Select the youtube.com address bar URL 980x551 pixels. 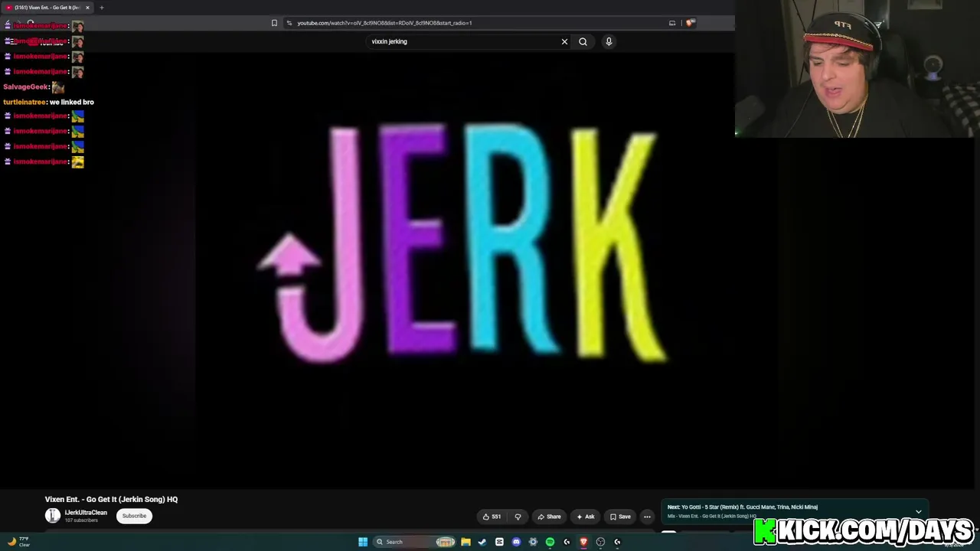coord(384,23)
